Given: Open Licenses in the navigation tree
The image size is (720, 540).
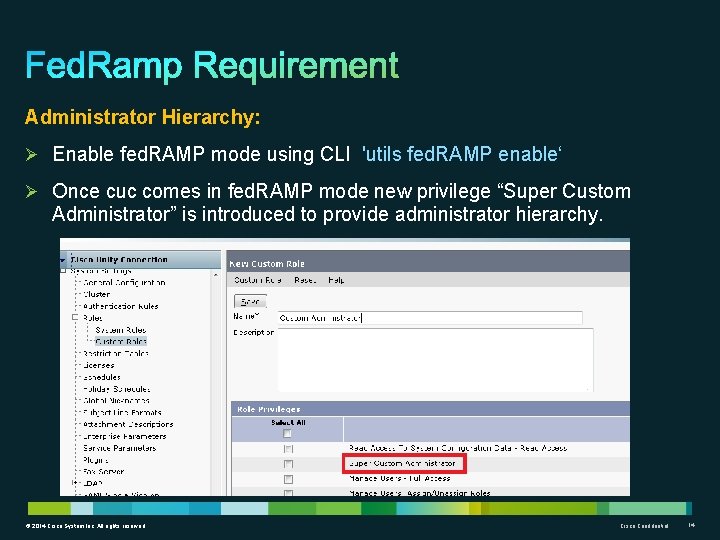Looking at the screenshot, I should click(99, 365).
